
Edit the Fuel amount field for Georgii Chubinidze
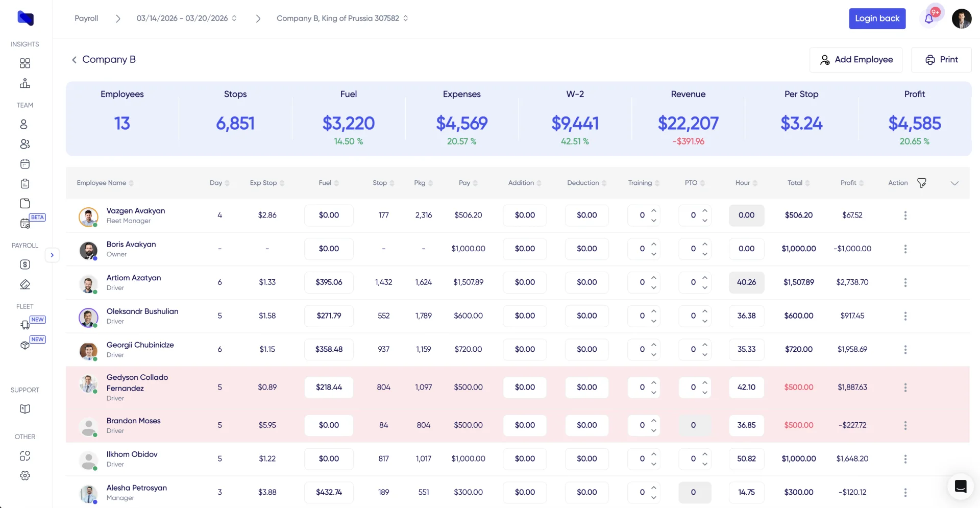pyautogui.click(x=329, y=349)
